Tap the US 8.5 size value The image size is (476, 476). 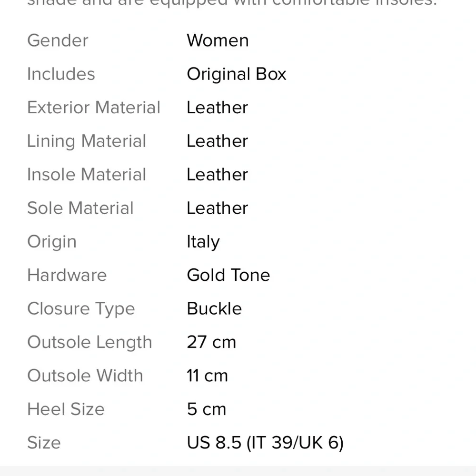265,443
